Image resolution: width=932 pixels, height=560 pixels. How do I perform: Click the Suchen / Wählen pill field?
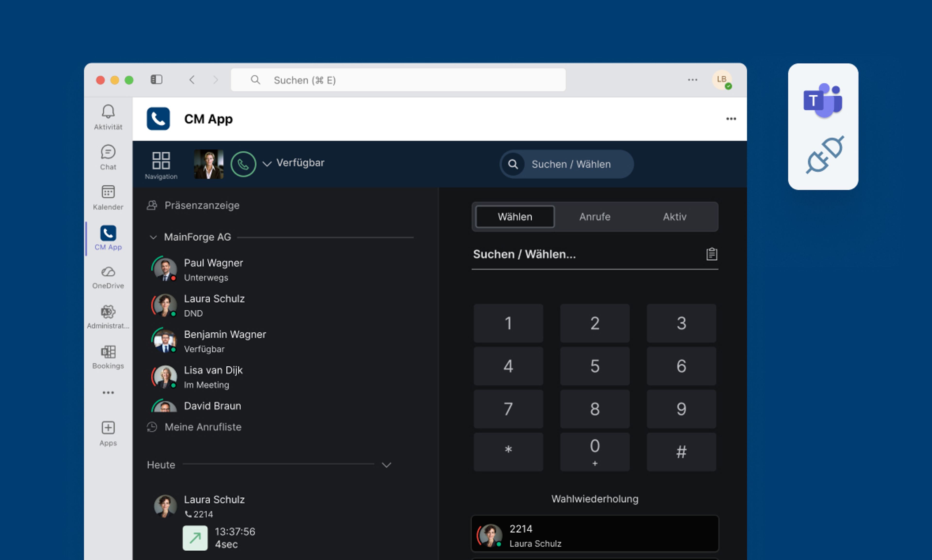click(566, 164)
